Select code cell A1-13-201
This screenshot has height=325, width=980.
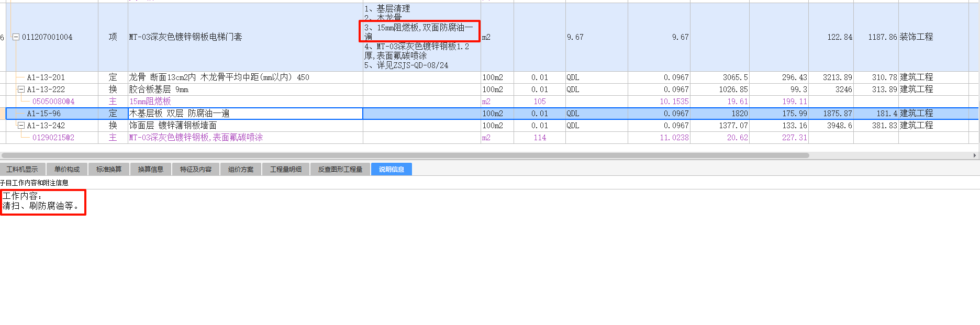point(46,77)
